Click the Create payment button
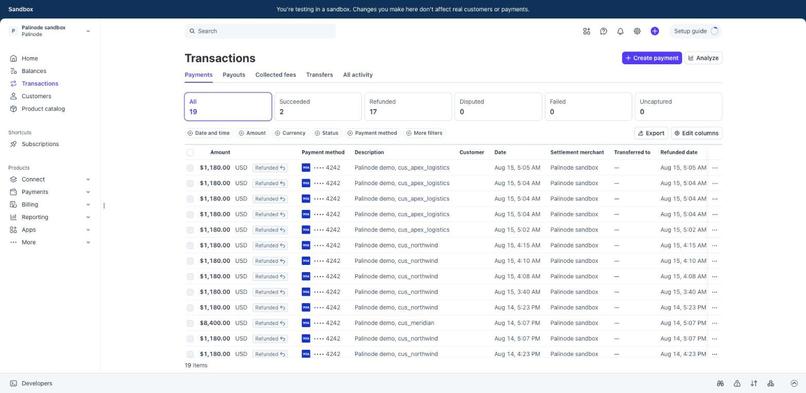The height and width of the screenshot is (393, 806). pyautogui.click(x=652, y=58)
